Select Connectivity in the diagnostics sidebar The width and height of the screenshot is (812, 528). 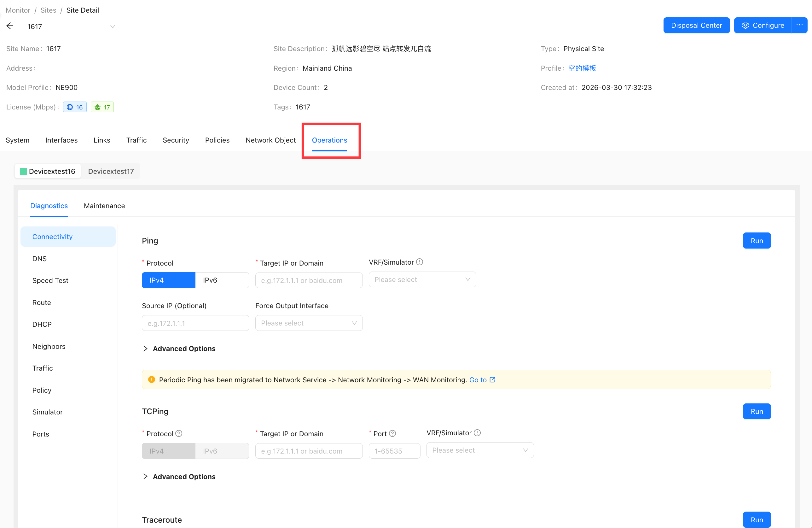[68, 237]
